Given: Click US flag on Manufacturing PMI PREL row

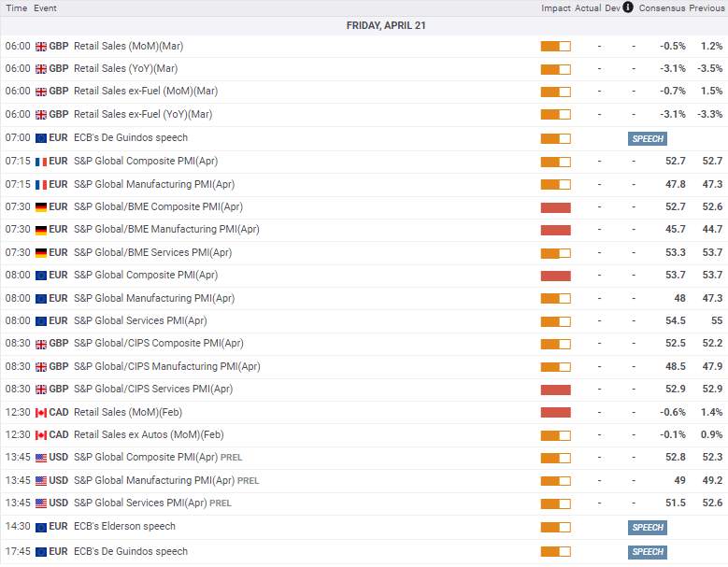Looking at the screenshot, I should [41, 481].
